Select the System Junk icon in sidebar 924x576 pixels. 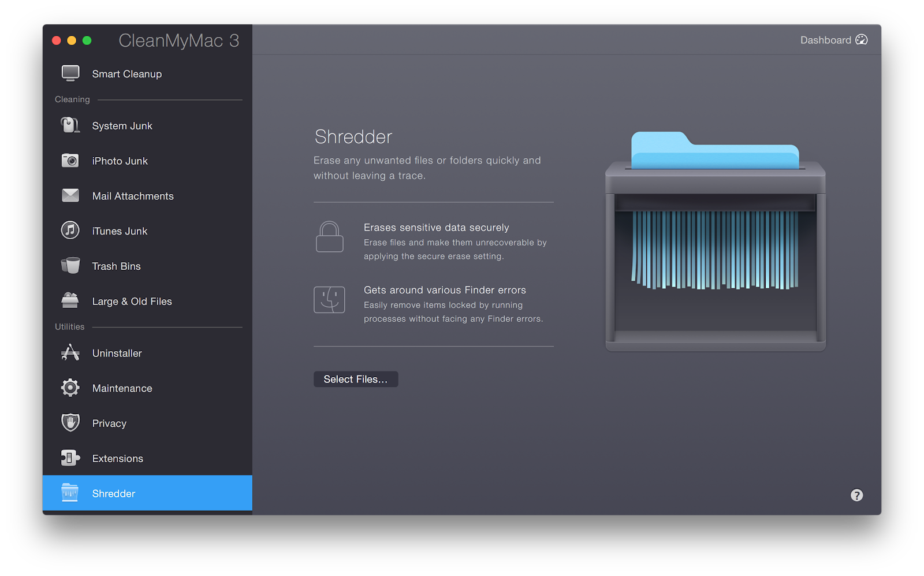point(70,125)
